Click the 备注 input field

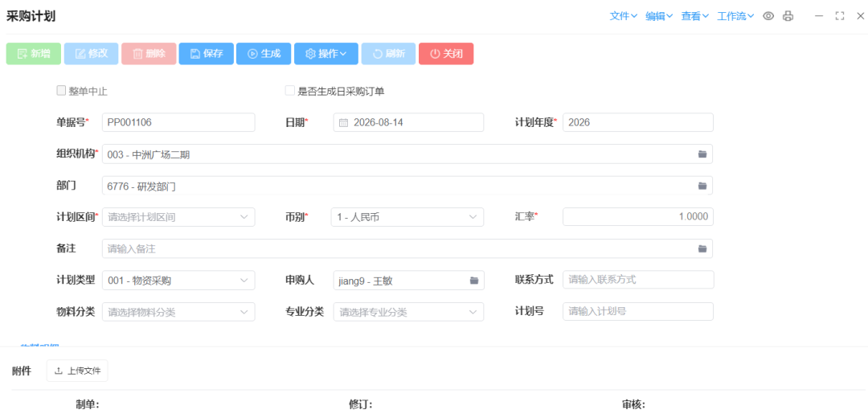[407, 248]
